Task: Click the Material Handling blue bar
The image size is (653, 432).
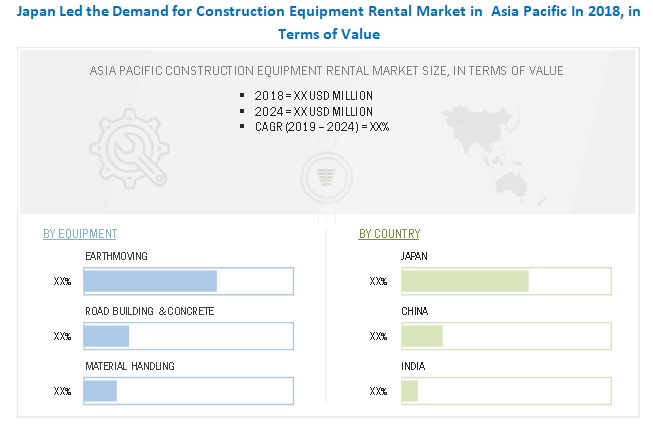Action: pyautogui.click(x=101, y=390)
